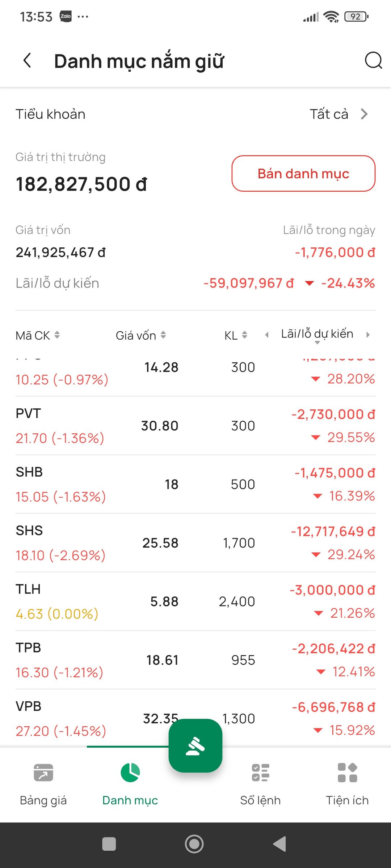Open the Lãi/lỗ dự kiến column selector
The image size is (391, 868).
(x=317, y=335)
